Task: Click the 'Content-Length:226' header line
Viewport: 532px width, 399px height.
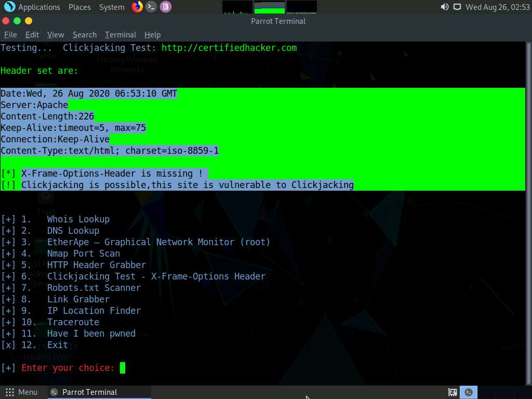Action: tap(47, 116)
